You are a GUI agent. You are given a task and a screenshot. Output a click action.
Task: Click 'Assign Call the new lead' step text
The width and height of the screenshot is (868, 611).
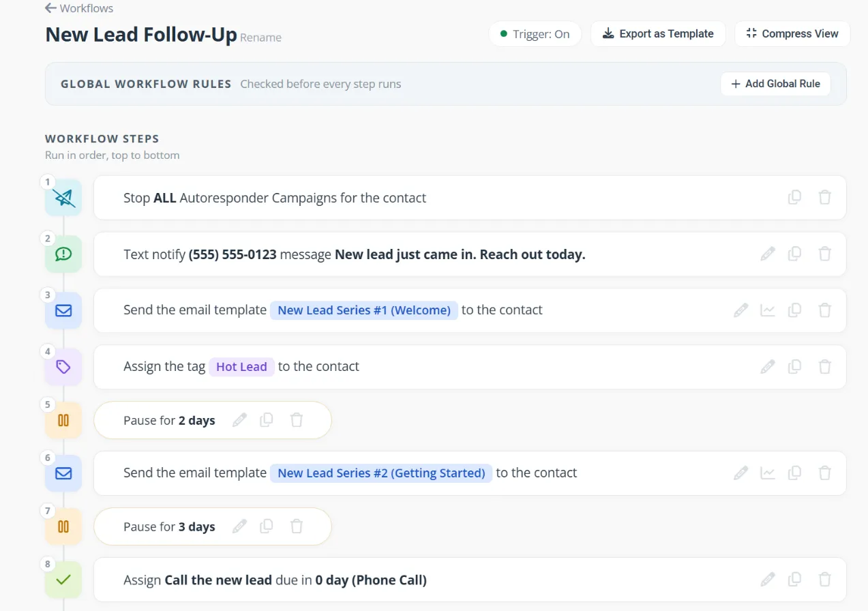pyautogui.click(x=275, y=580)
